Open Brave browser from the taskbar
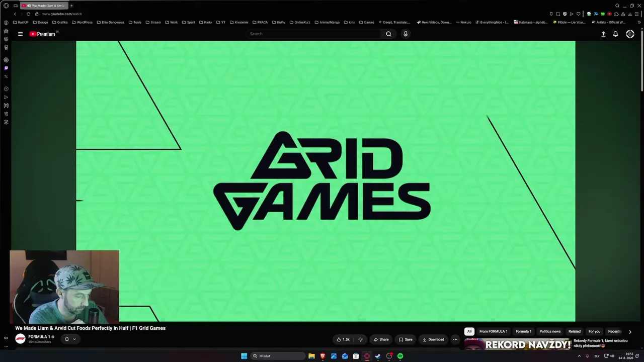Image resolution: width=644 pixels, height=362 pixels. (x=323, y=356)
